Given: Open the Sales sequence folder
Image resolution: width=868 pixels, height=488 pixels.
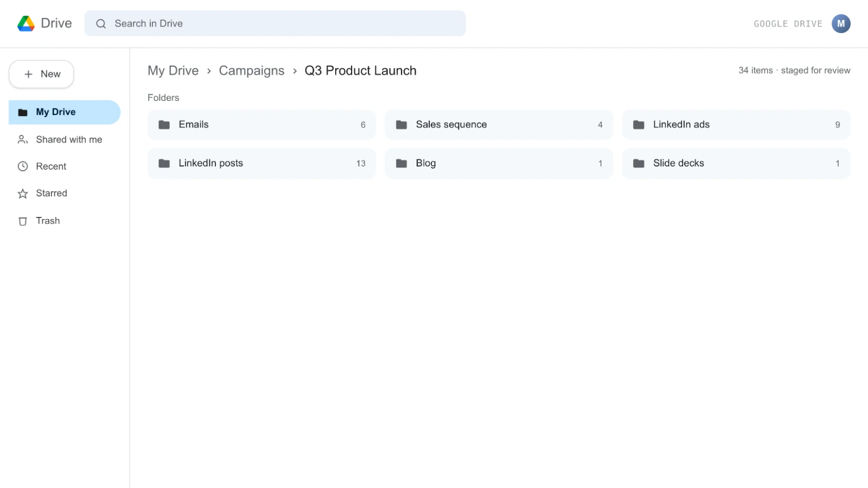Looking at the screenshot, I should pos(499,125).
